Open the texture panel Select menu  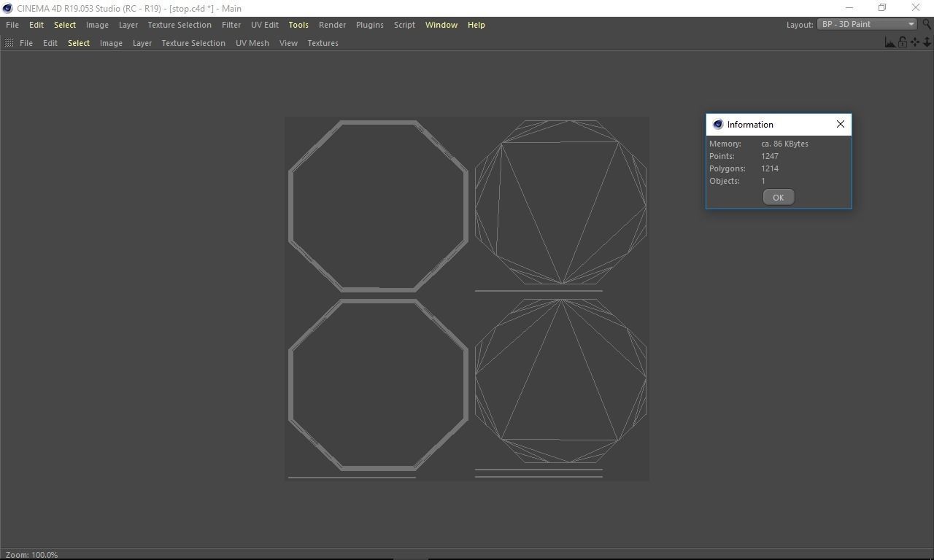pos(79,43)
